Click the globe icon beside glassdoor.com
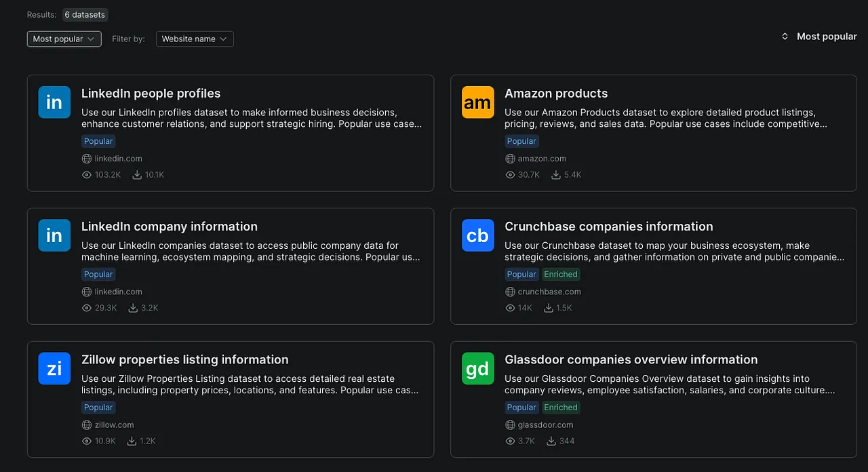The width and height of the screenshot is (868, 472). tap(510, 425)
